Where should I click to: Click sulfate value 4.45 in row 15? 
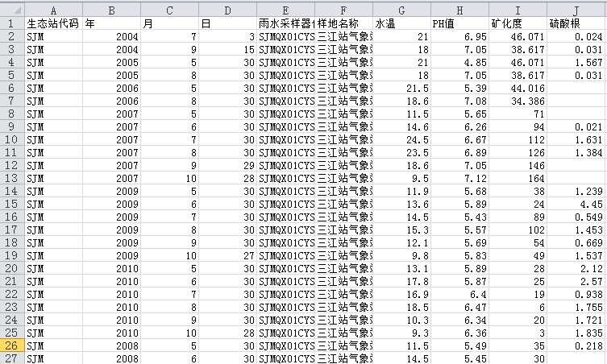coord(577,205)
